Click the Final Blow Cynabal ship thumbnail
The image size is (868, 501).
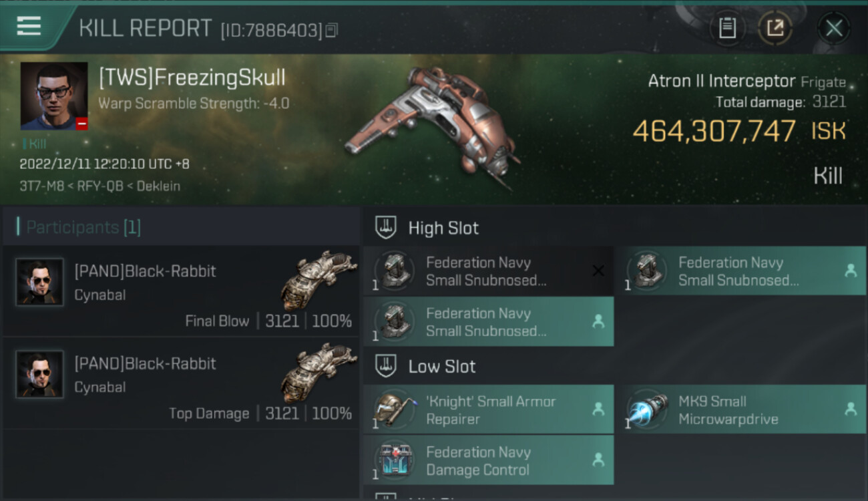click(314, 279)
